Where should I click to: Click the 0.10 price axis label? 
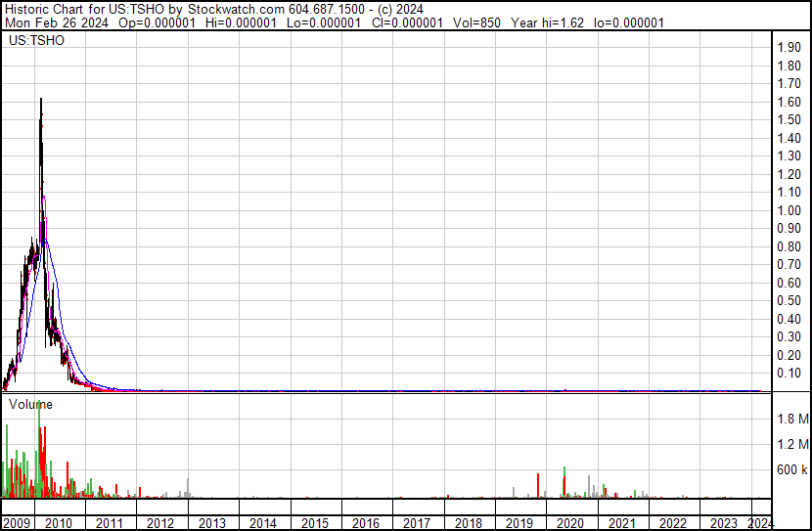(x=789, y=374)
